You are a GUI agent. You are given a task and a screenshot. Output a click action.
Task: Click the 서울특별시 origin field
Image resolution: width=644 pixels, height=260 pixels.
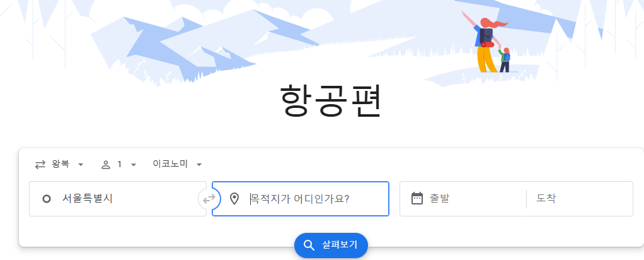118,199
